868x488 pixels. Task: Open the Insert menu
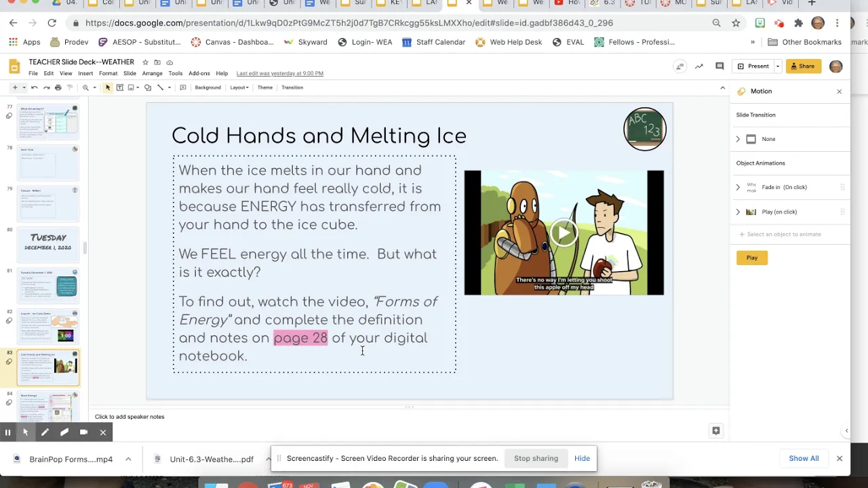[x=85, y=73]
